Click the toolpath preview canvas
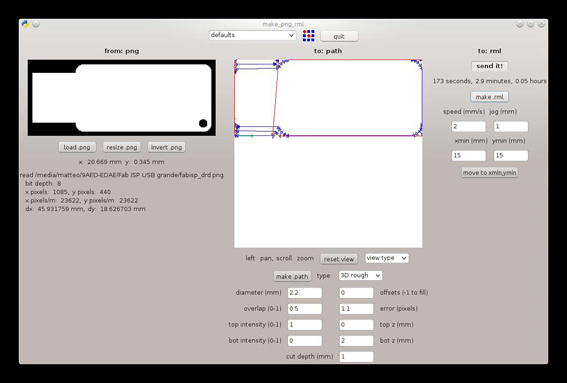 328,154
